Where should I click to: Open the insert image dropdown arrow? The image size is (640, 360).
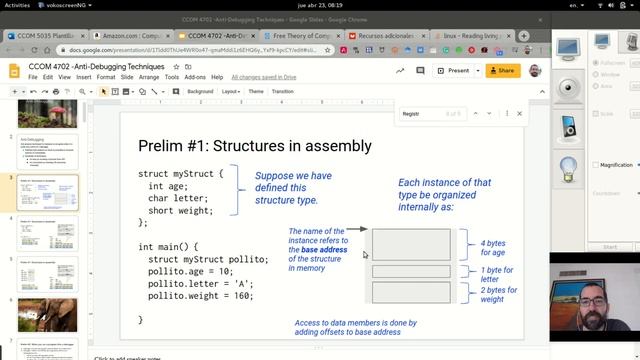point(133,91)
